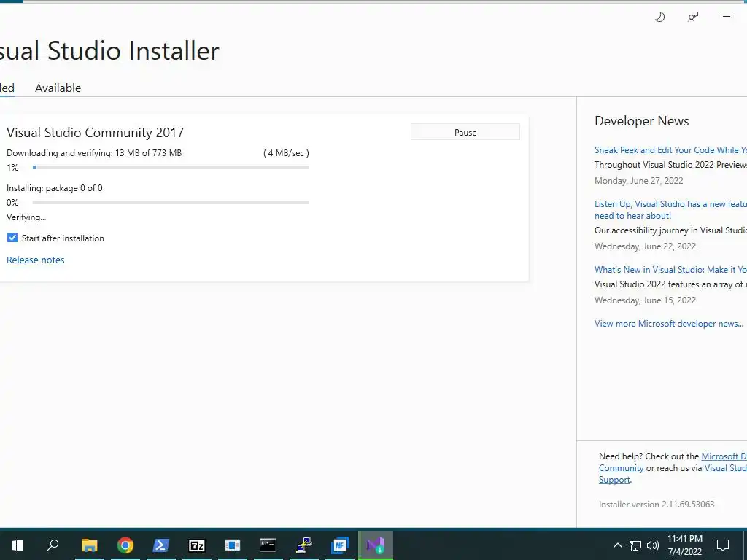Open the feedback icon in title bar
747x560 pixels.
(x=693, y=17)
